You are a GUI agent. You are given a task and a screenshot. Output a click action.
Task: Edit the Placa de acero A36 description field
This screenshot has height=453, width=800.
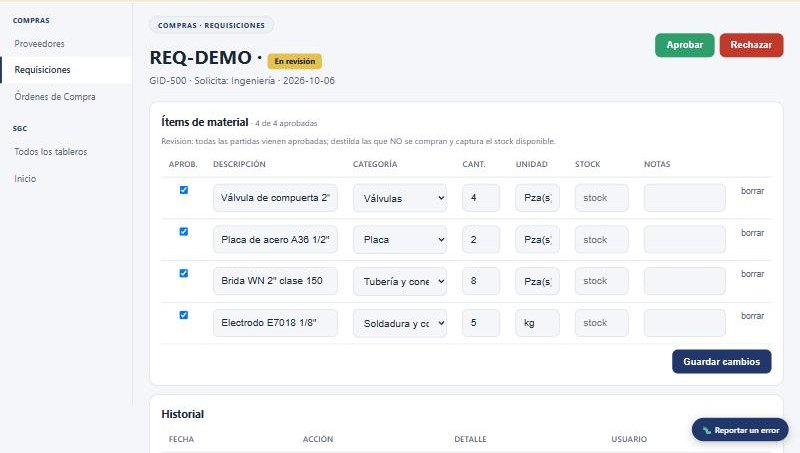coord(276,240)
